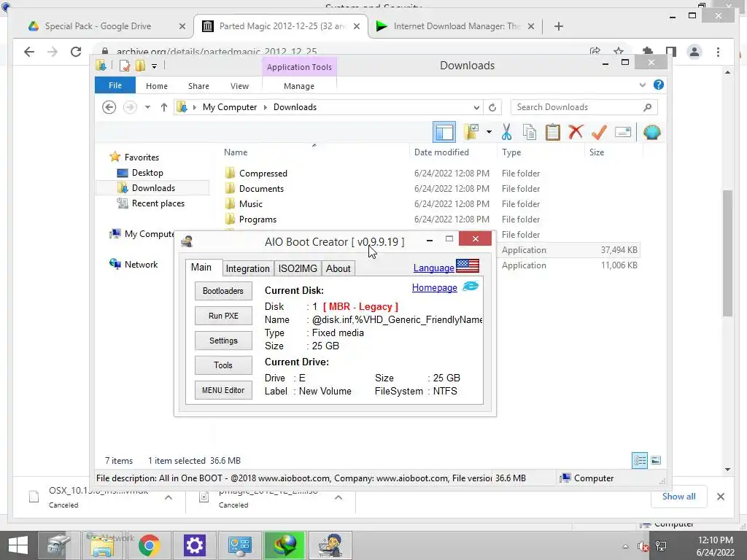The height and width of the screenshot is (560, 747).
Task: Go back in Downloads Explorer window
Action: pyautogui.click(x=109, y=107)
